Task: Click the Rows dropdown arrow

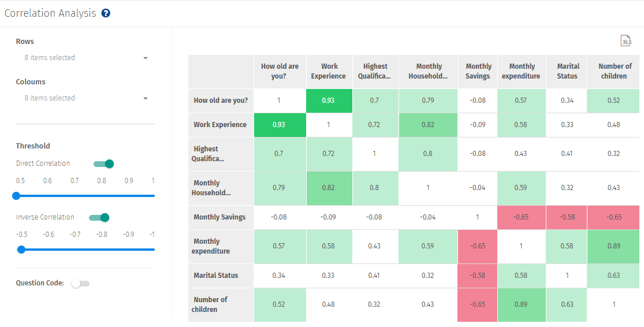Action: coord(146,58)
